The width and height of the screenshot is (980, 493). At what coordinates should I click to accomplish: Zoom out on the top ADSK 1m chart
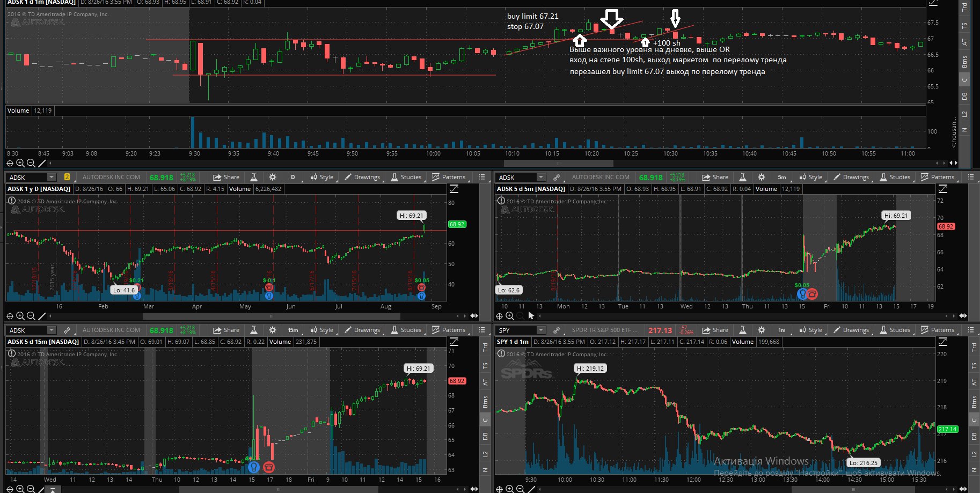[31, 163]
